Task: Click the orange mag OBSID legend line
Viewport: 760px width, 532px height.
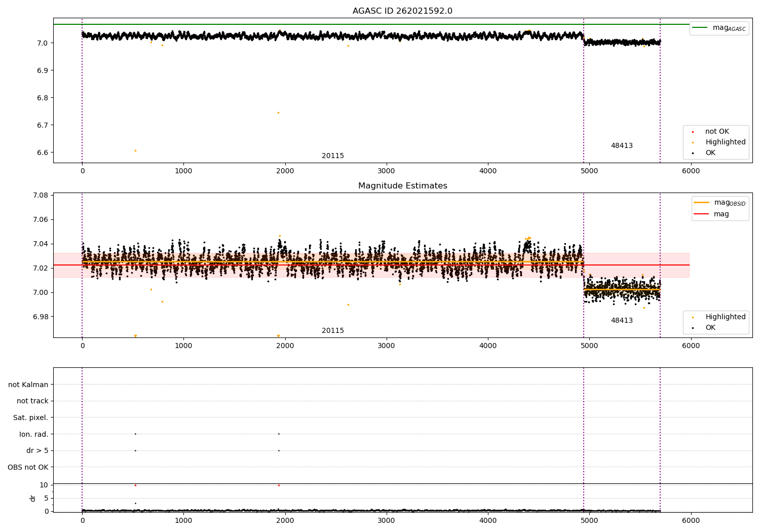Action: tap(701, 203)
